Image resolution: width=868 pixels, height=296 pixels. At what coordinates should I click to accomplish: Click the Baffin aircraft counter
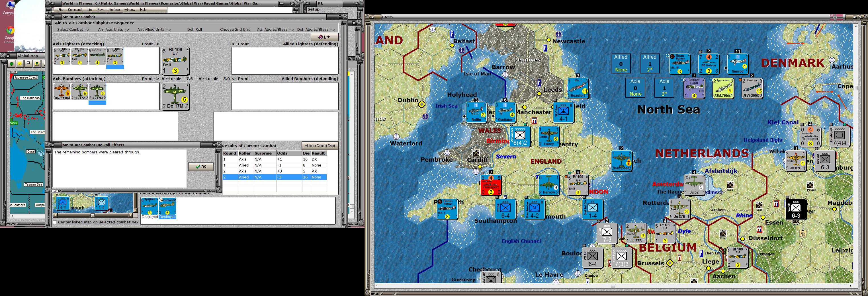pos(476,112)
